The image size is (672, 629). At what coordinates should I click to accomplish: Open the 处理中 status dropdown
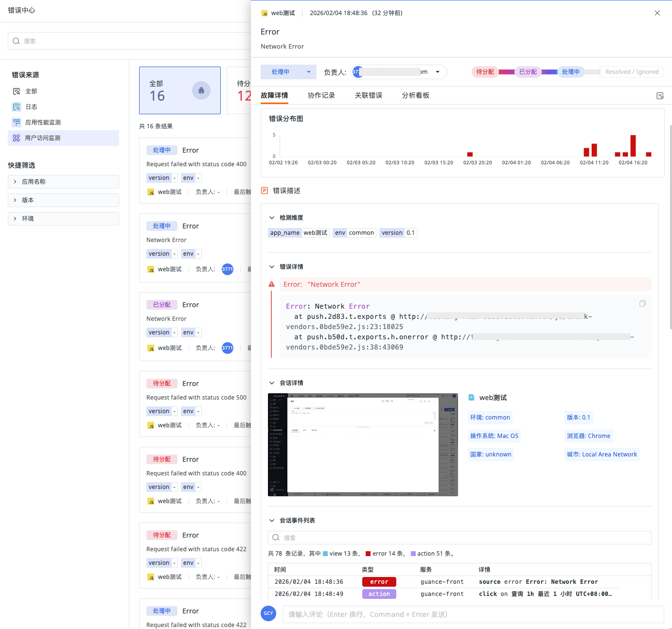(308, 72)
